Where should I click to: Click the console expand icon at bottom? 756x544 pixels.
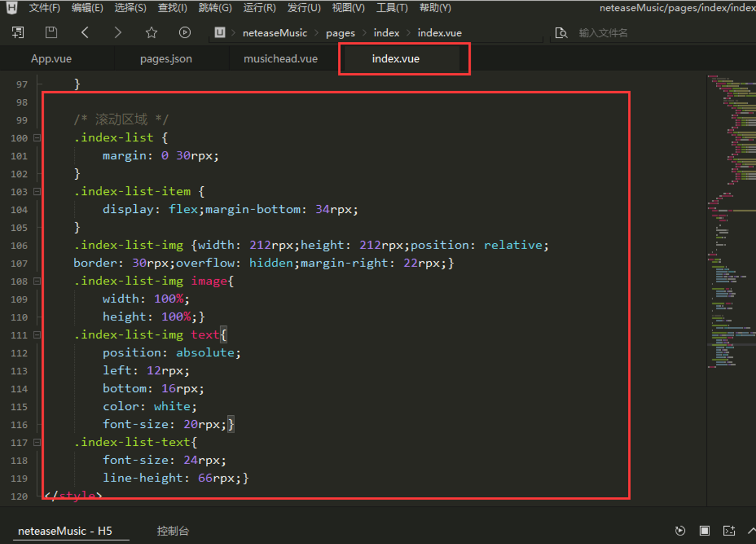click(x=729, y=530)
